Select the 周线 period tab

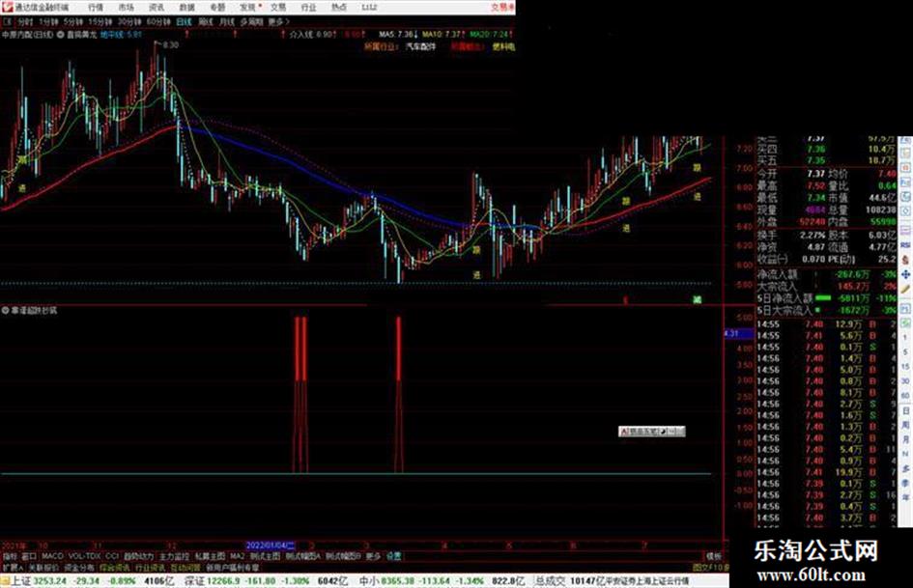coord(206,22)
